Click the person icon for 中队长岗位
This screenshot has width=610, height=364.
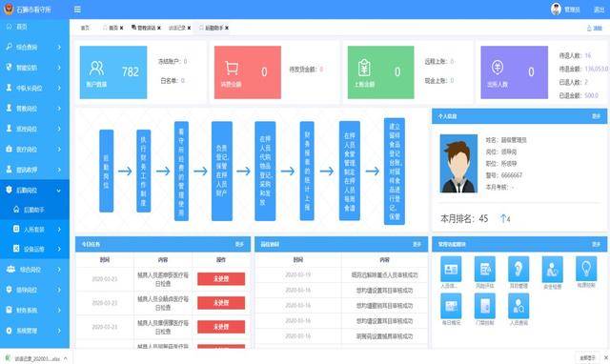click(x=9, y=88)
